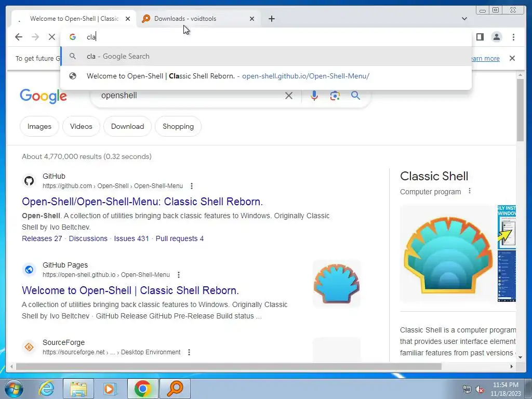The image size is (532, 399).
Task: Open the taskbar clock showing 11:54 PM
Action: click(506, 389)
